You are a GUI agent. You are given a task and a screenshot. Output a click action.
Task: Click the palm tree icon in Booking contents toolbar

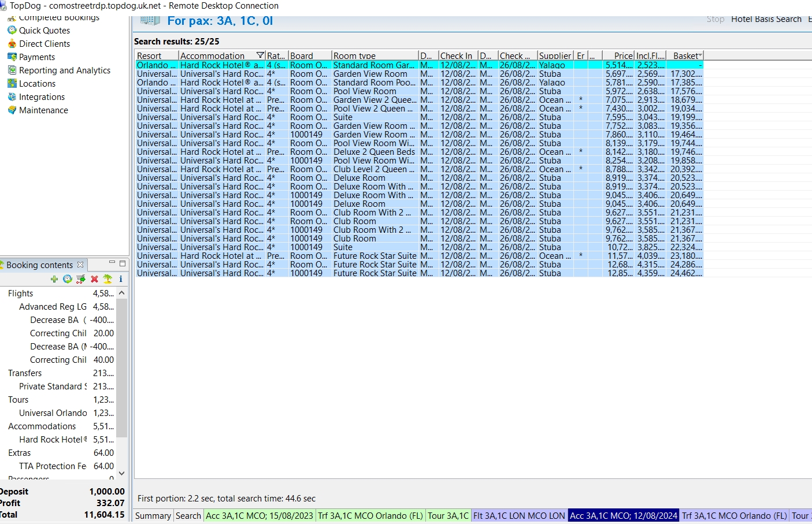[107, 279]
